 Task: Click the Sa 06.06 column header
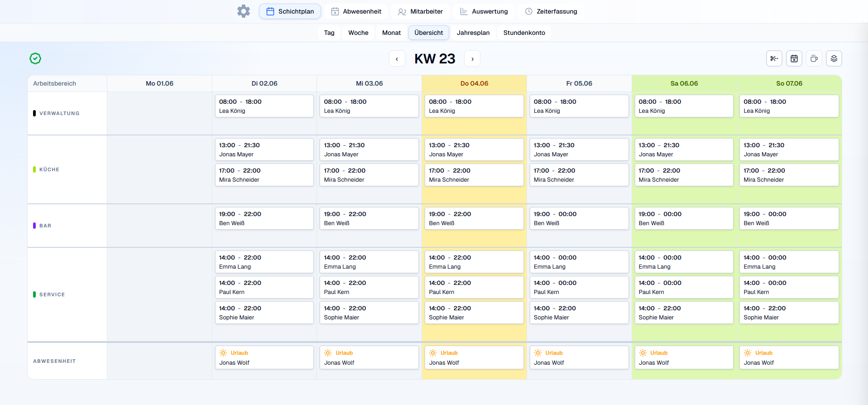[684, 83]
